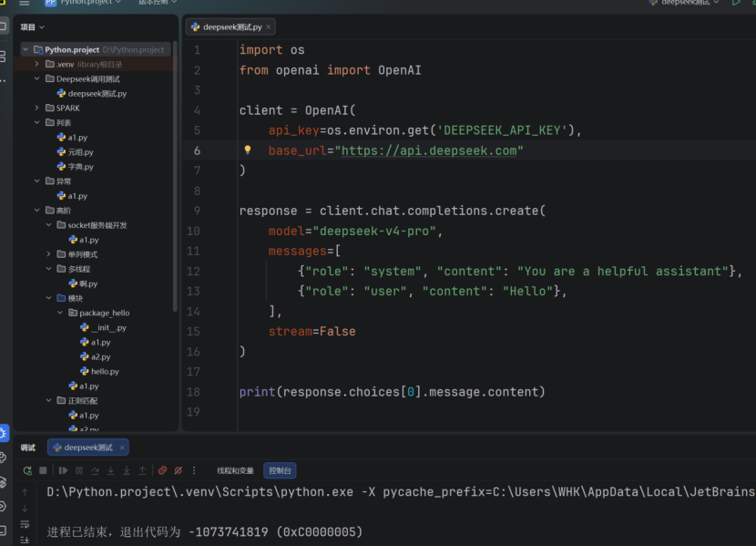Open 元组.py in project tree

tap(76, 152)
